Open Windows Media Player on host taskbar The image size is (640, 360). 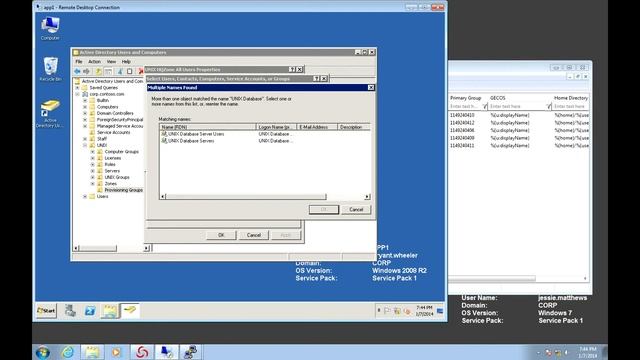point(117,352)
